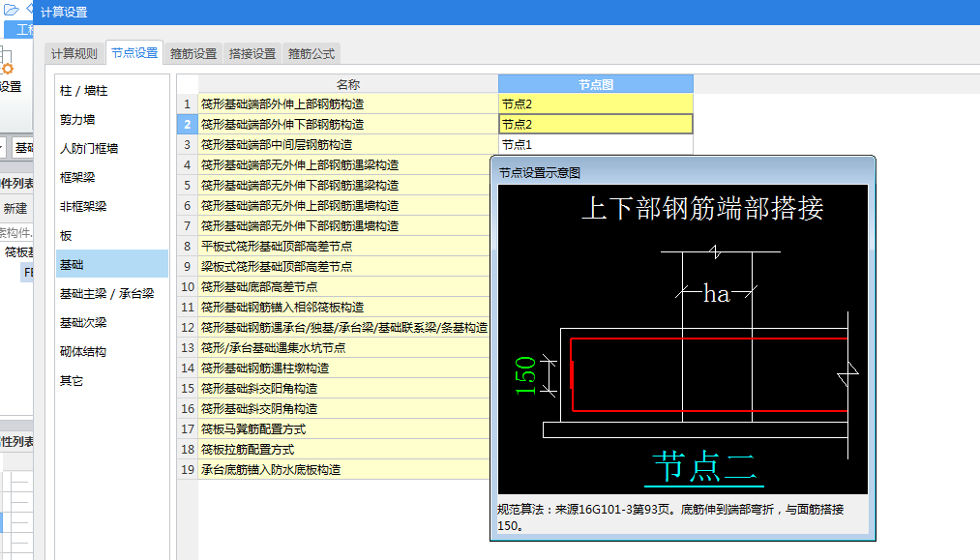Select 板 category
The image size is (980, 560).
point(112,236)
